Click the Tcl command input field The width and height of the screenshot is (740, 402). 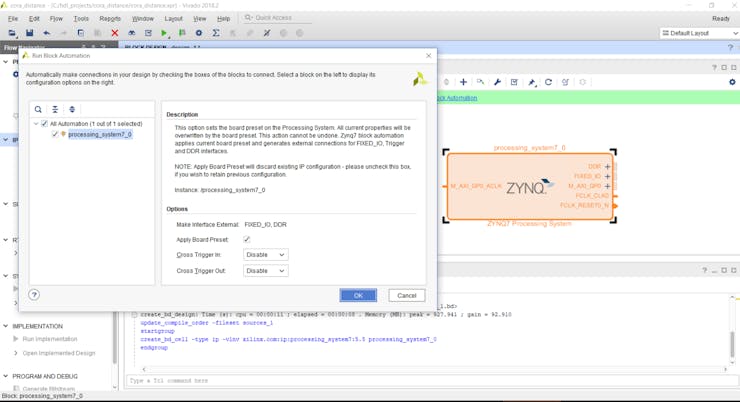tap(431, 380)
